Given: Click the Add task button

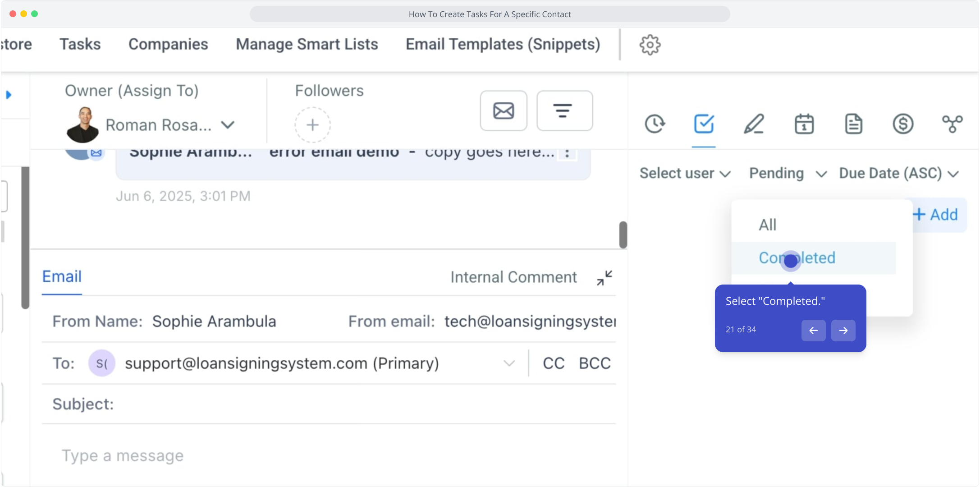Looking at the screenshot, I should click(937, 215).
